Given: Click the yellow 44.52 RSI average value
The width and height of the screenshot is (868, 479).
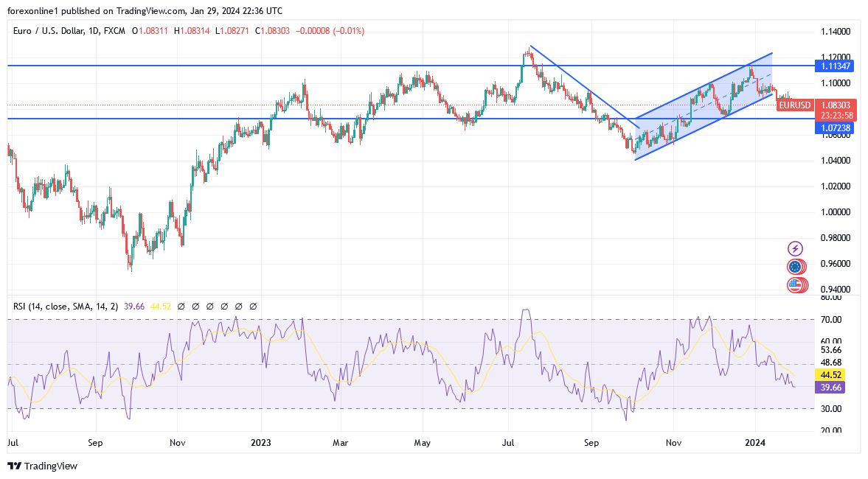Looking at the screenshot, I should coord(831,374).
